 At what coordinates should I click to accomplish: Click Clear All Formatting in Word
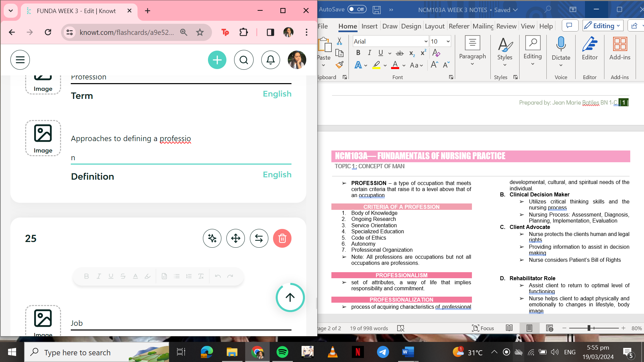click(436, 53)
